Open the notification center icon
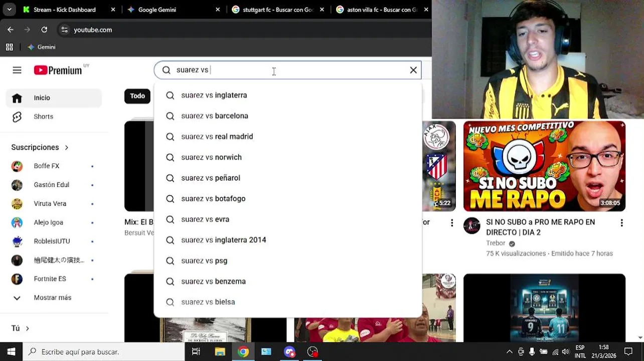 628,352
